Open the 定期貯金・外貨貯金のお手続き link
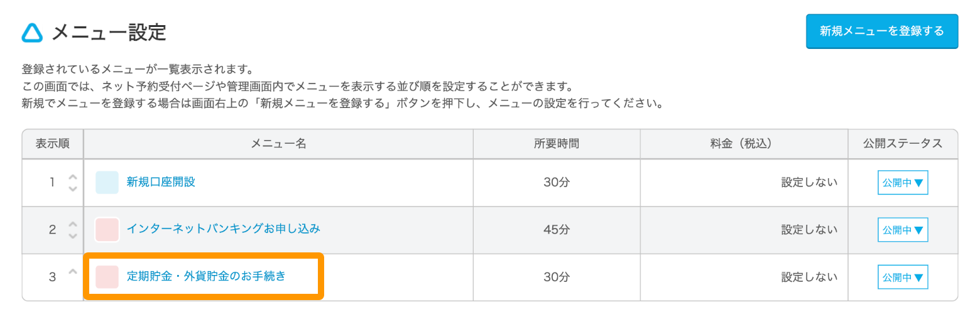Screen dimensions: 980x334 206,276
